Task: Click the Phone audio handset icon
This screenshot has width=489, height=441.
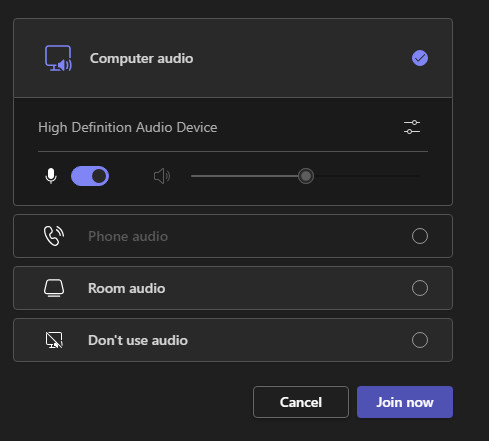Action: click(54, 236)
